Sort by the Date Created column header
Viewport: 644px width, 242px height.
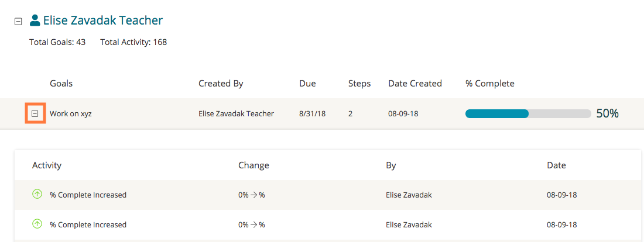pos(415,84)
